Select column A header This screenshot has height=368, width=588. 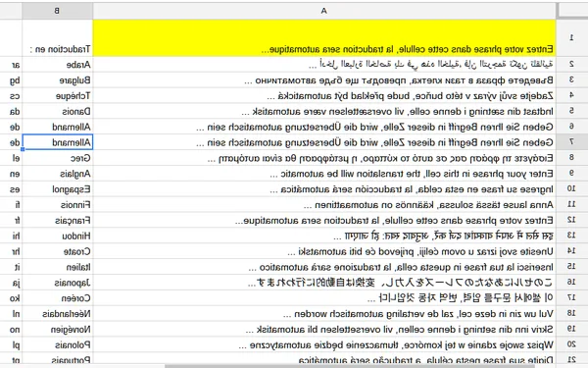tap(324, 11)
